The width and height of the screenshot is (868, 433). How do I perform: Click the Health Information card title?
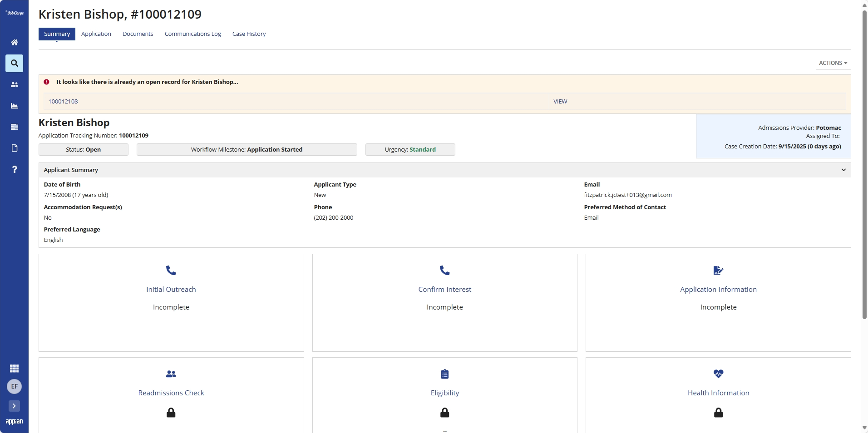pyautogui.click(x=718, y=393)
